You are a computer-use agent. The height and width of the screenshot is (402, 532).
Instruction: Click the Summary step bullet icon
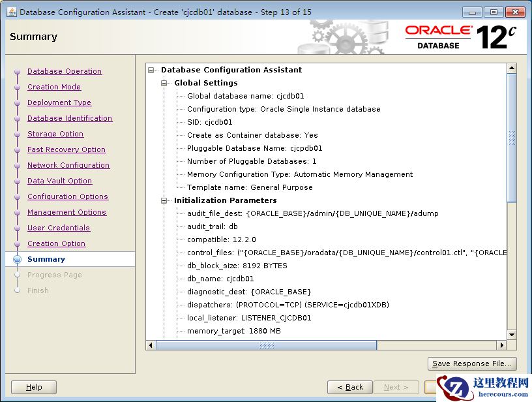click(18, 259)
